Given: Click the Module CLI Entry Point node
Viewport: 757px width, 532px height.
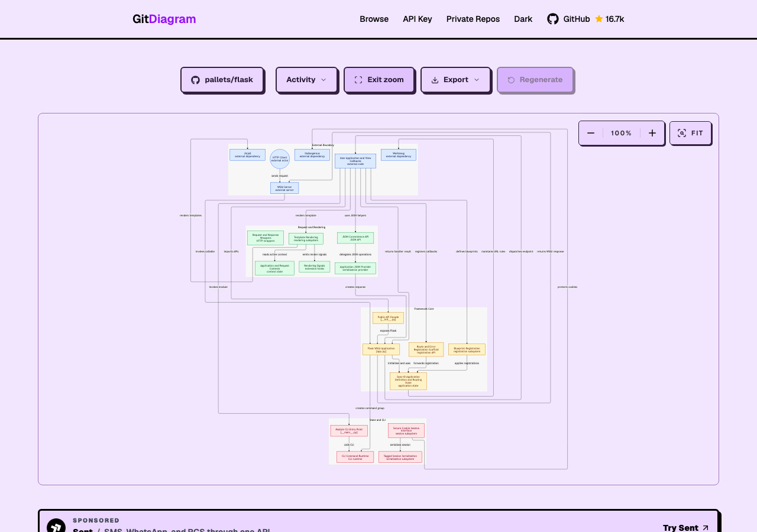Looking at the screenshot, I should (x=349, y=431).
